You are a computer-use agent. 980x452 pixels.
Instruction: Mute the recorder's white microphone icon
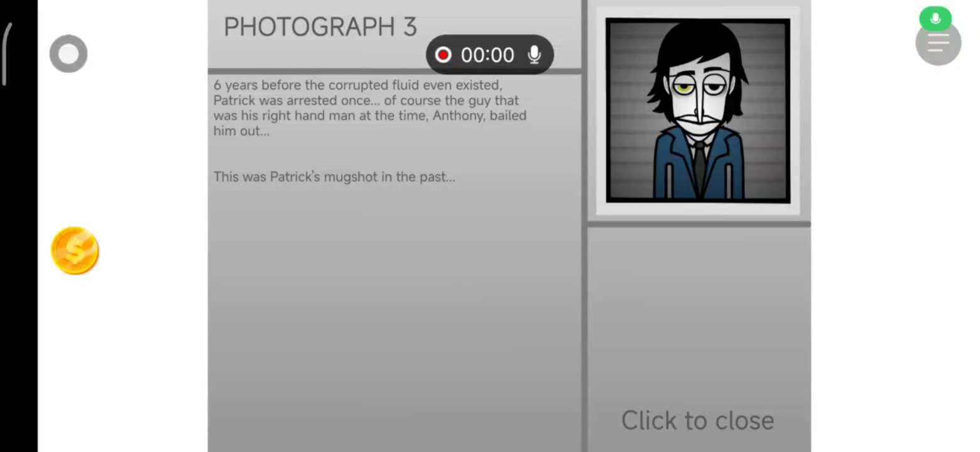coord(535,55)
